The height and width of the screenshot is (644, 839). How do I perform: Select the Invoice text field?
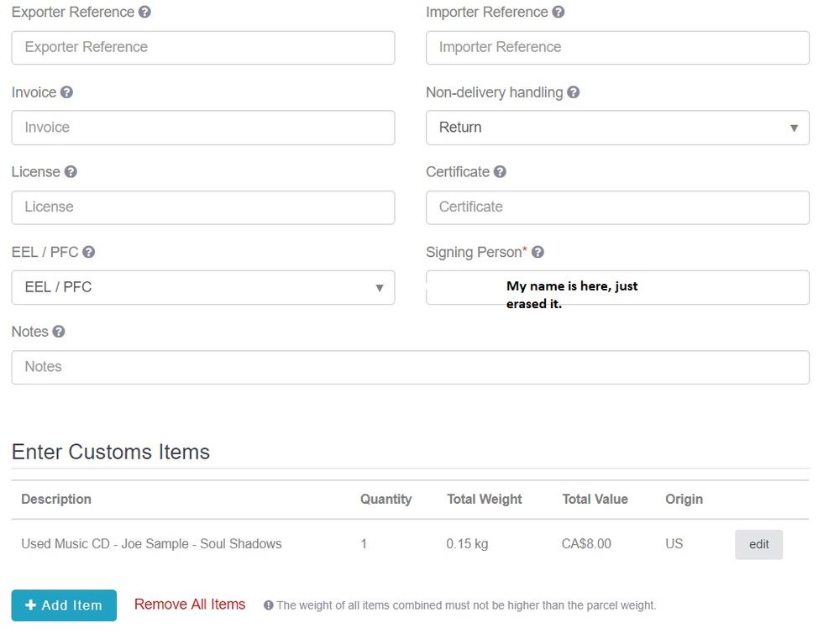point(202,128)
